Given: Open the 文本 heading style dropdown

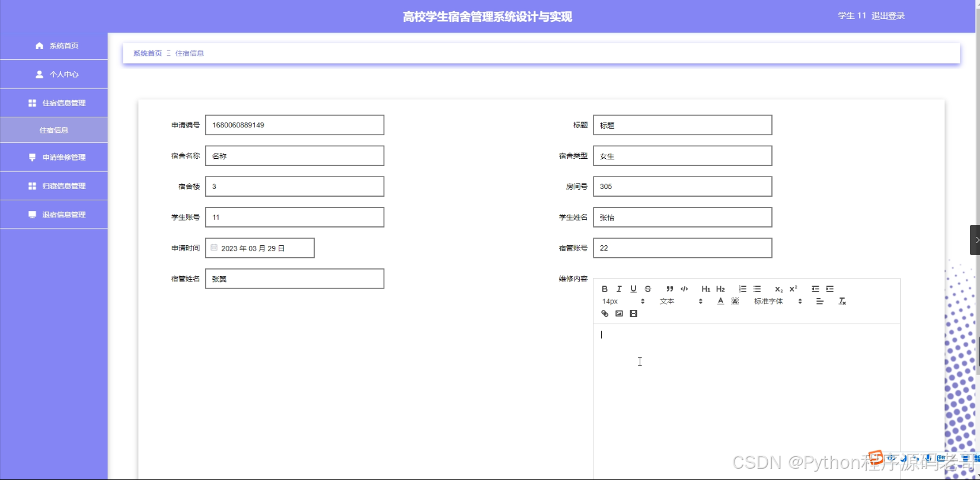Looking at the screenshot, I should (681, 302).
